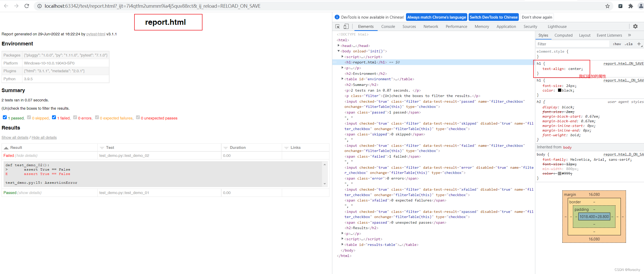Go back with the browser back arrow
Image resolution: width=644 pixels, height=274 pixels.
click(x=6, y=6)
